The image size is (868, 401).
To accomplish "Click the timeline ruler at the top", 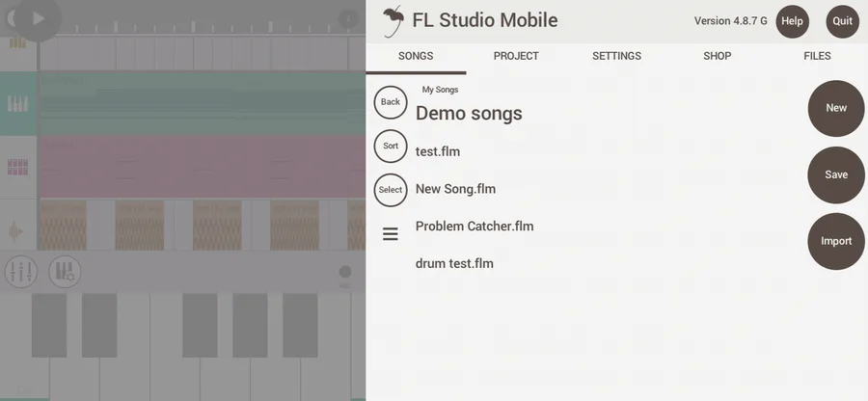I will click(x=203, y=26).
